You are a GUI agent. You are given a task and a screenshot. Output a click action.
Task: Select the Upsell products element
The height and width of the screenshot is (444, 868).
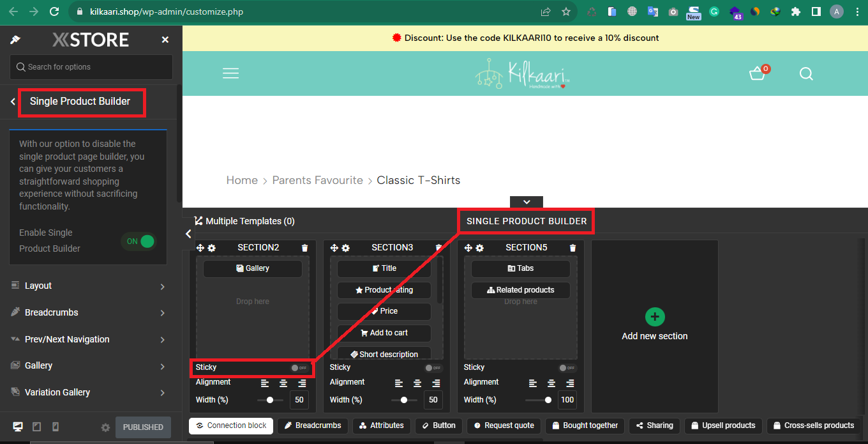[723, 425]
